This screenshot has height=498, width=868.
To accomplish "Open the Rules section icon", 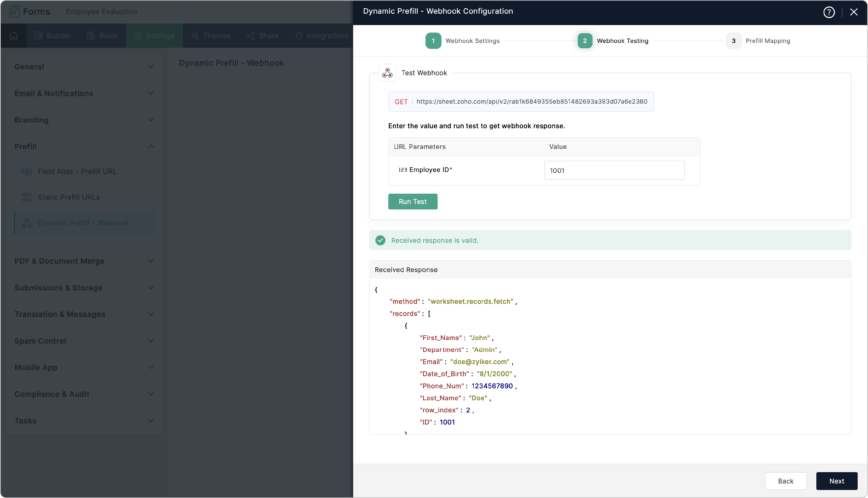I will [91, 35].
